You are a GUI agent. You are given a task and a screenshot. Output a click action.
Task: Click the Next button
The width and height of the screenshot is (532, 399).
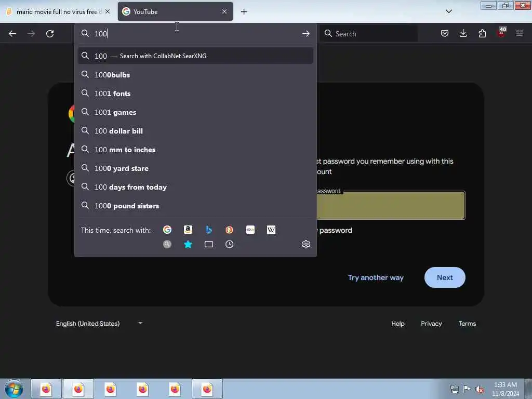(x=445, y=277)
